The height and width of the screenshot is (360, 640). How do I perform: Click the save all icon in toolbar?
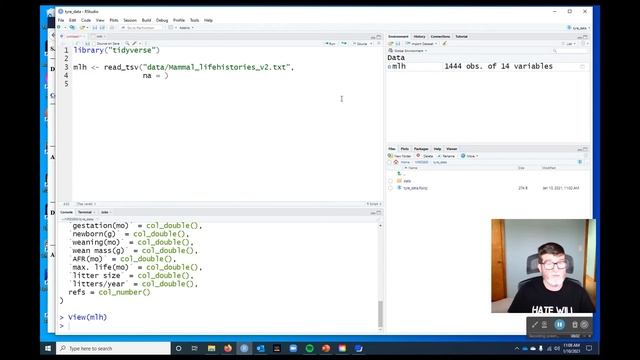pyautogui.click(x=102, y=28)
